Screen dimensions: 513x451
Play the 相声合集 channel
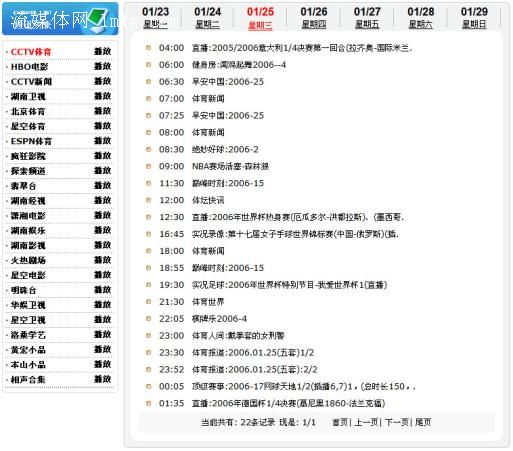point(102,379)
